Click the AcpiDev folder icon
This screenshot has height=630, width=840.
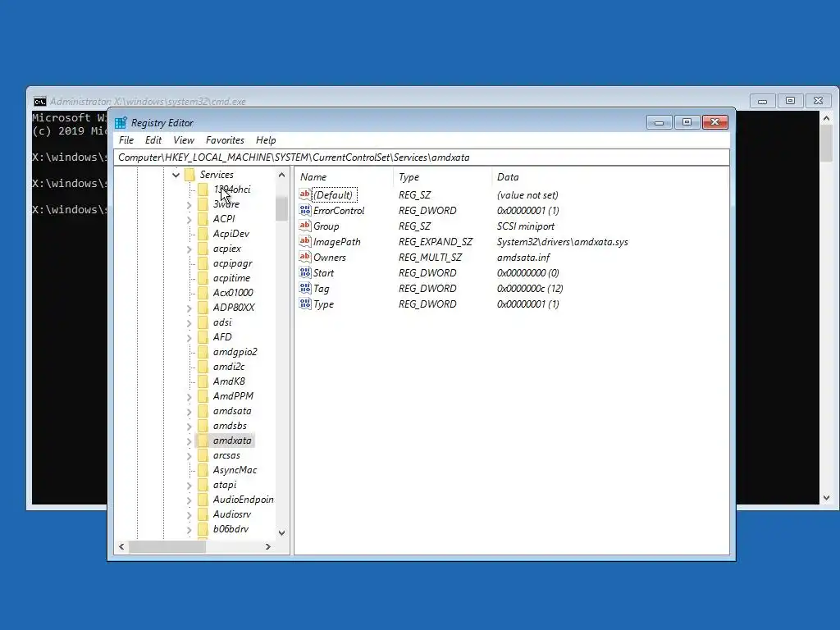[x=203, y=234]
